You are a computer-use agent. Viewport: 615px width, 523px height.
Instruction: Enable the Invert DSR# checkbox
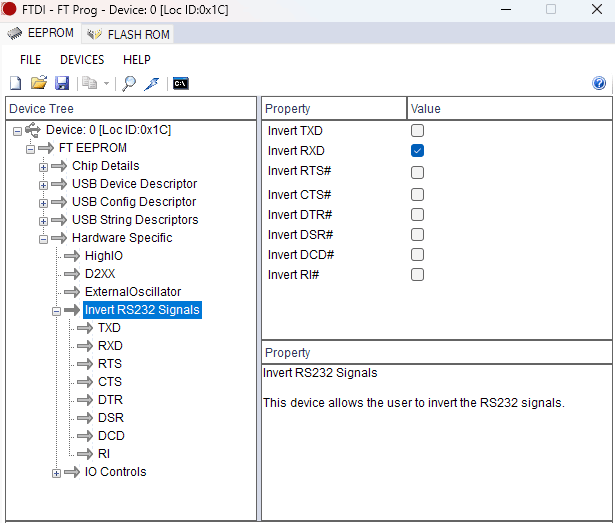tap(417, 235)
